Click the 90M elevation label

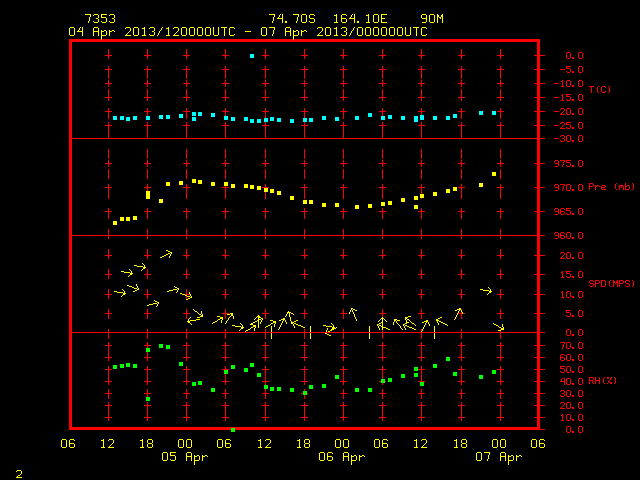(432, 19)
